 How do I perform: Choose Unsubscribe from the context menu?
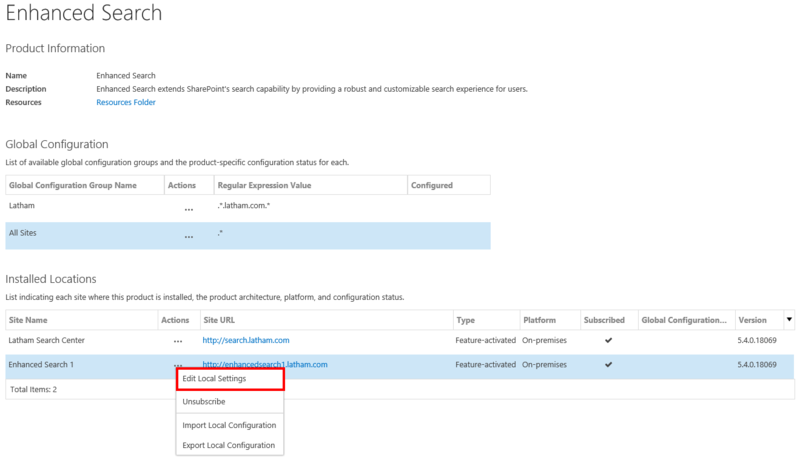[204, 401]
